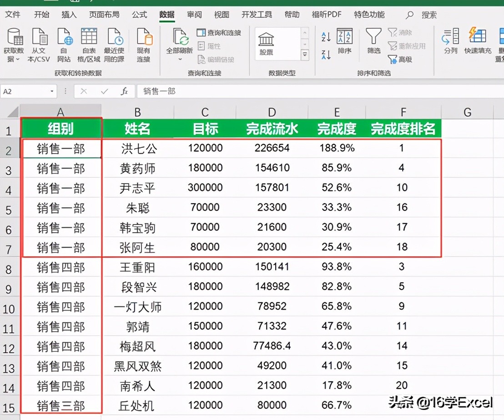504x420 pixels.
Task: Sort descending with the Z→A icon
Action: 326,55
